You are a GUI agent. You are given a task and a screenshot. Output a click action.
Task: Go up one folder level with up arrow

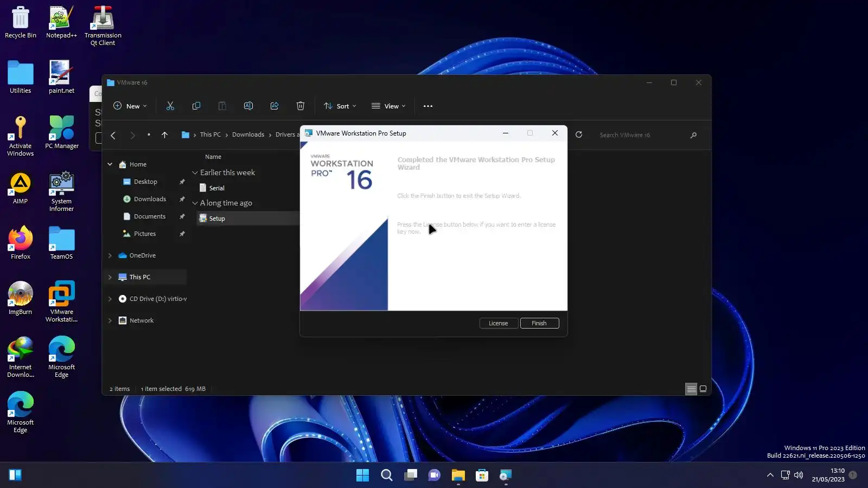pyautogui.click(x=164, y=136)
